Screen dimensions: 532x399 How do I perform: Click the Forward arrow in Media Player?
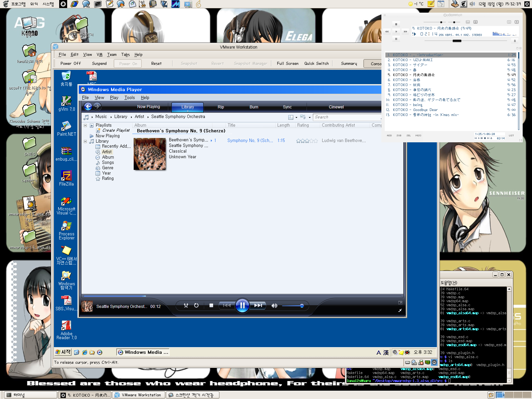(97, 106)
